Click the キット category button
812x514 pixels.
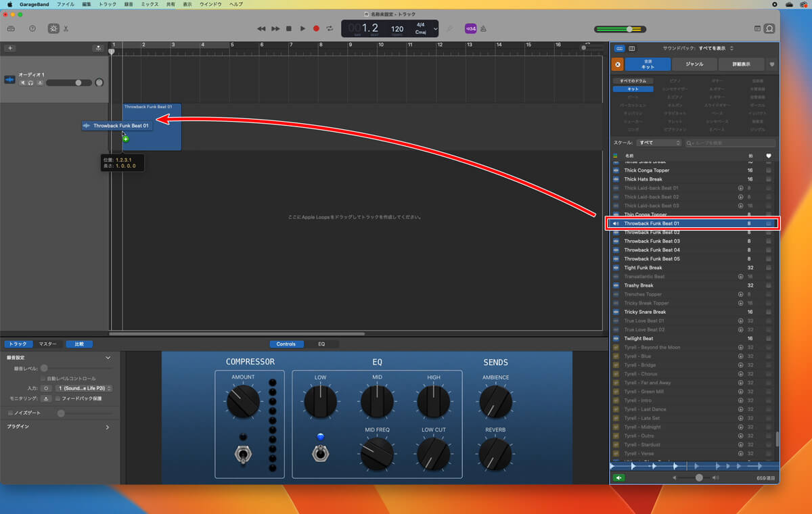633,89
